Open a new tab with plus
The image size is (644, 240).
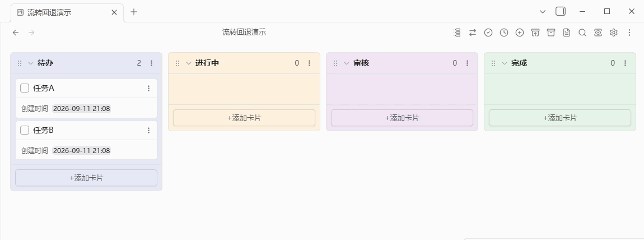pyautogui.click(x=133, y=12)
